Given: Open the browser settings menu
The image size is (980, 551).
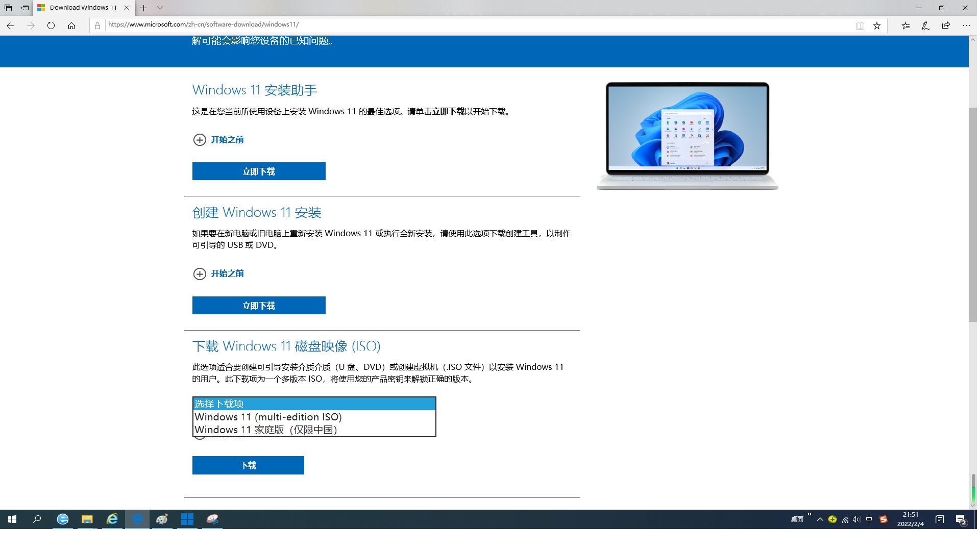Looking at the screenshot, I should [x=967, y=25].
